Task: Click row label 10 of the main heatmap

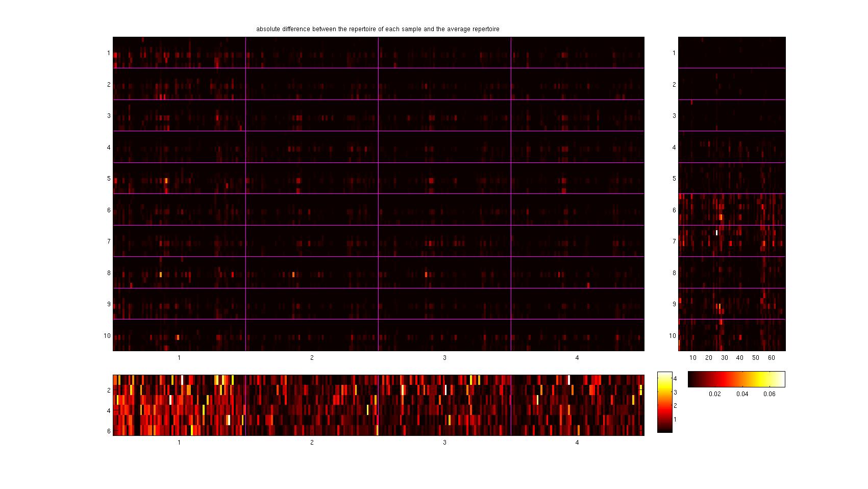Action: pyautogui.click(x=107, y=336)
